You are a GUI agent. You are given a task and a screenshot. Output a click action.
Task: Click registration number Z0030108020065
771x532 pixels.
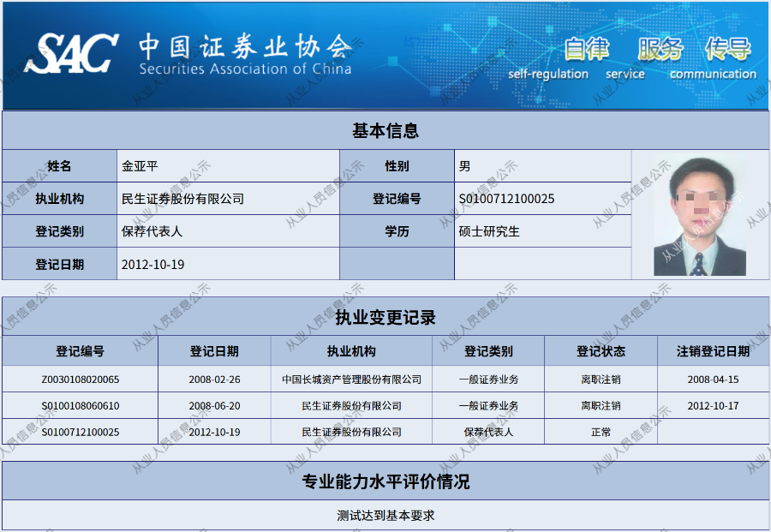tap(81, 380)
